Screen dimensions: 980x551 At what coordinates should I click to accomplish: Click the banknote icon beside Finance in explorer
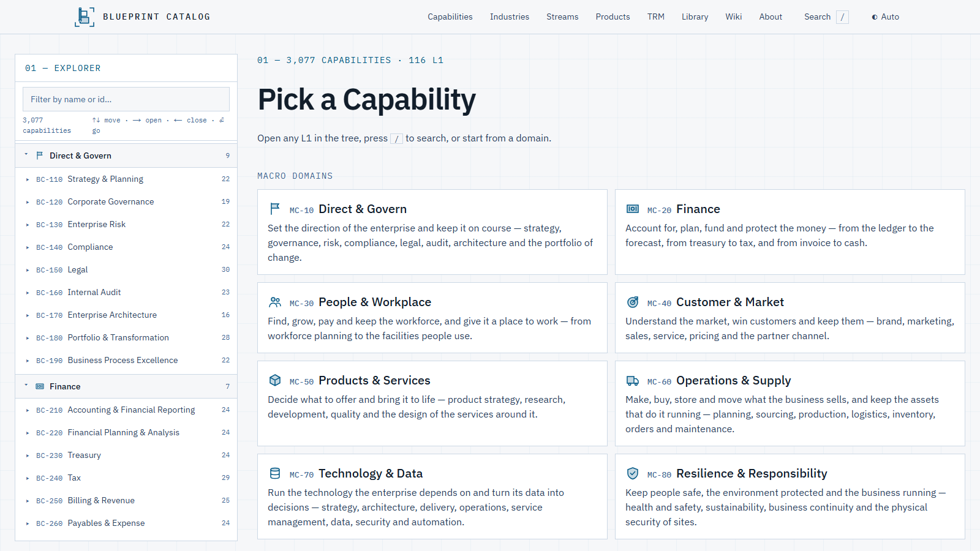coord(40,386)
